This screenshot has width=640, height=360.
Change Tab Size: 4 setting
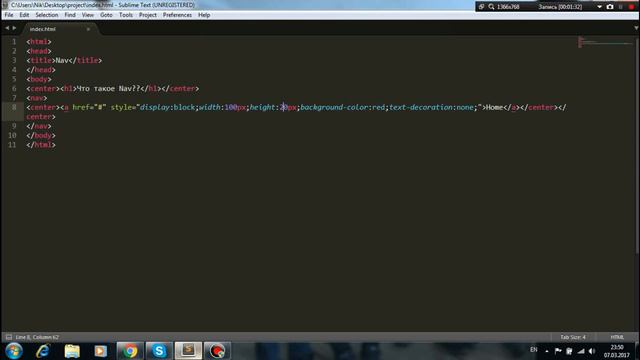573,337
